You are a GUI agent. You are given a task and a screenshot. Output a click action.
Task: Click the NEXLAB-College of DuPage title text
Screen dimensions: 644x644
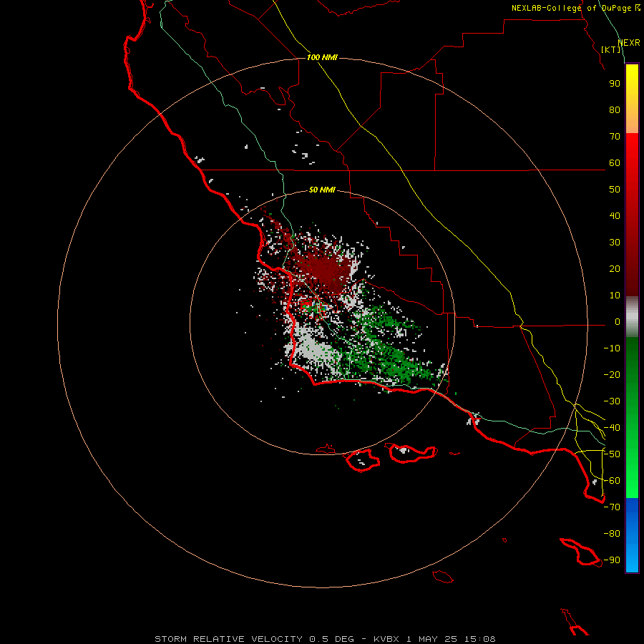coord(575,8)
